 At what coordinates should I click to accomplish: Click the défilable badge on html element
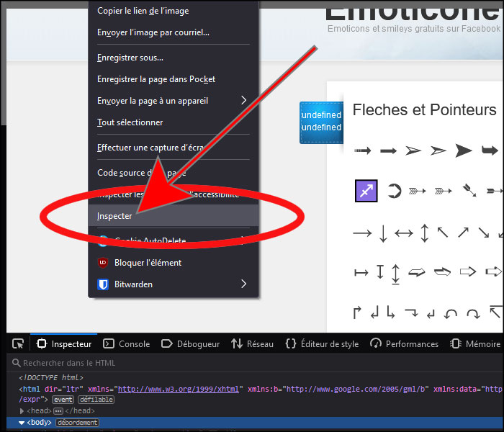(96, 400)
